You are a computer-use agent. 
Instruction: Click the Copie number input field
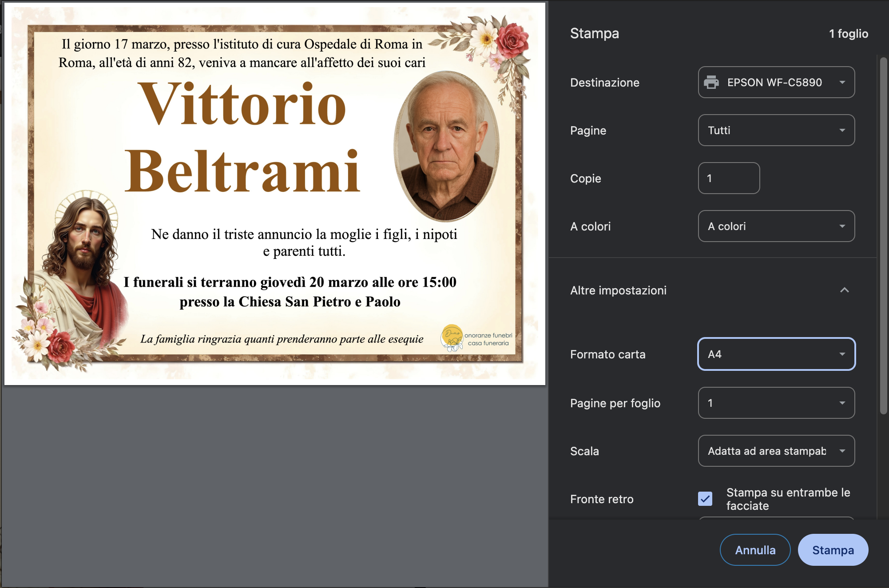729,178
